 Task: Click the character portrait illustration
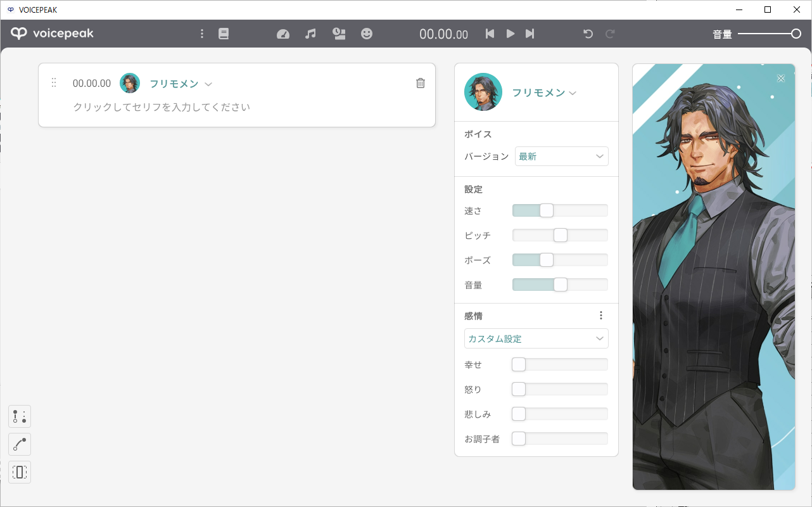click(714, 276)
